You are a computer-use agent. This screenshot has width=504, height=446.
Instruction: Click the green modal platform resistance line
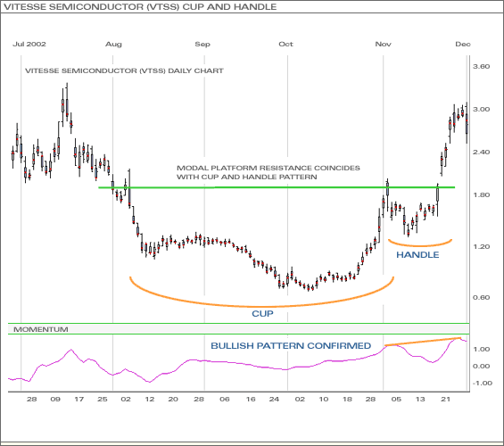tap(277, 187)
